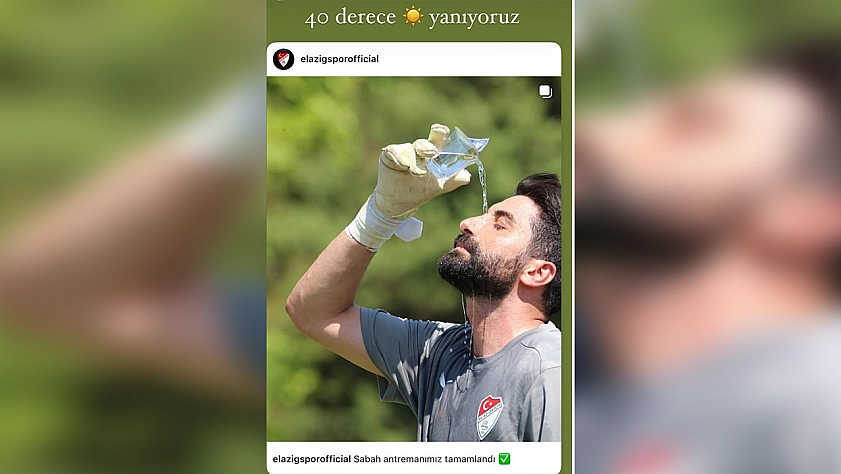Click the clear water bag being poured
841x474 pixels.
[x=456, y=153]
